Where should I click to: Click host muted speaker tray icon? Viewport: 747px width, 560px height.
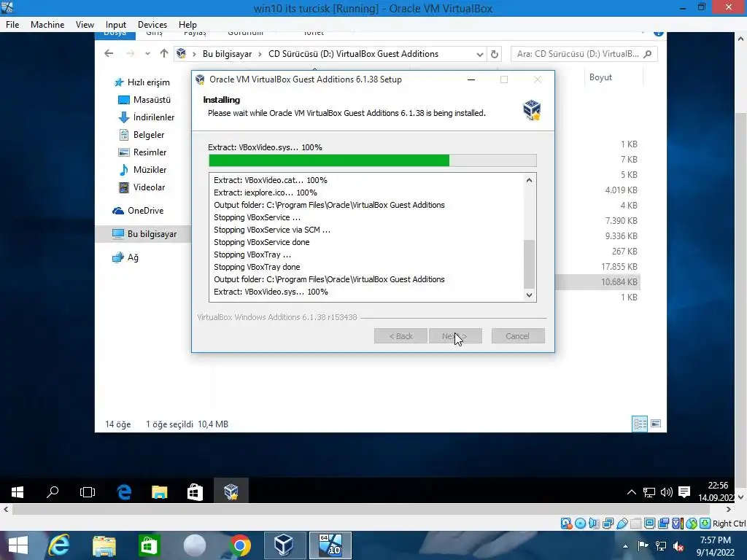(x=678, y=546)
